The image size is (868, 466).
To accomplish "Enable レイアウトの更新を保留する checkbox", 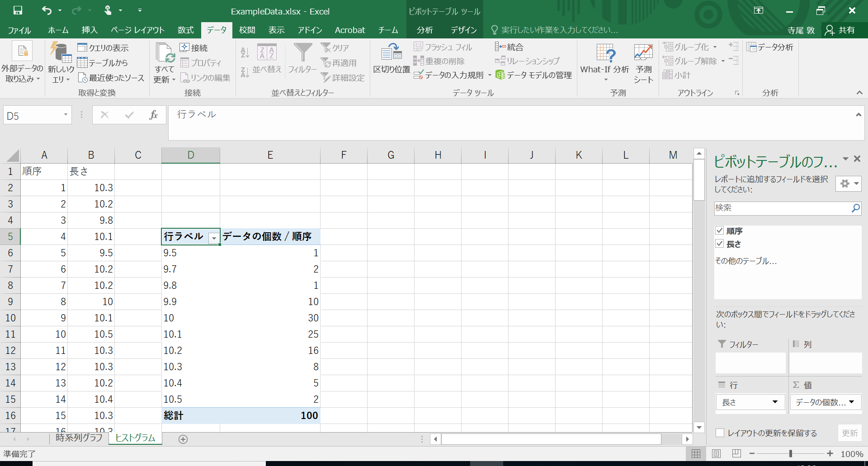I will (x=720, y=433).
